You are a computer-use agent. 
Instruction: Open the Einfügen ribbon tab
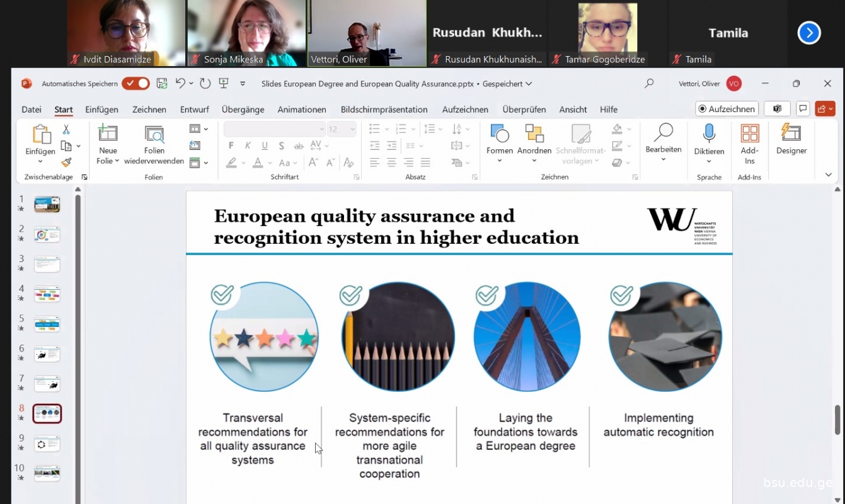tap(101, 110)
